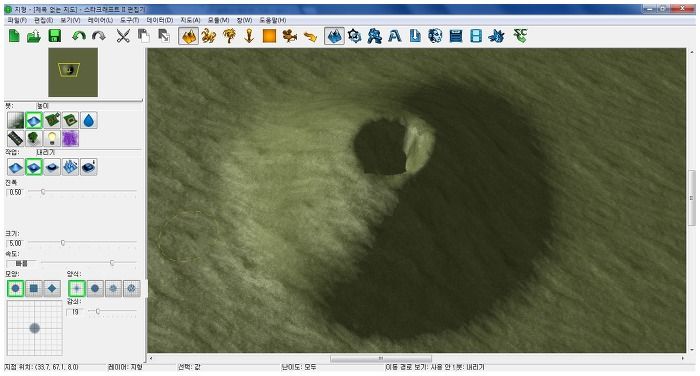Select the blue water drop brush
This screenshot has height=376, width=700.
[x=89, y=120]
